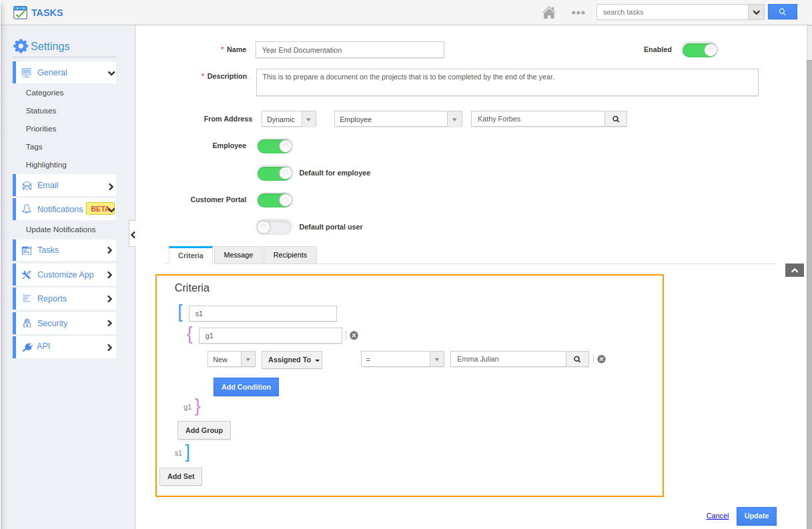The height and width of the screenshot is (529, 812).
Task: Remove group g1 with its X icon
Action: coord(354,336)
